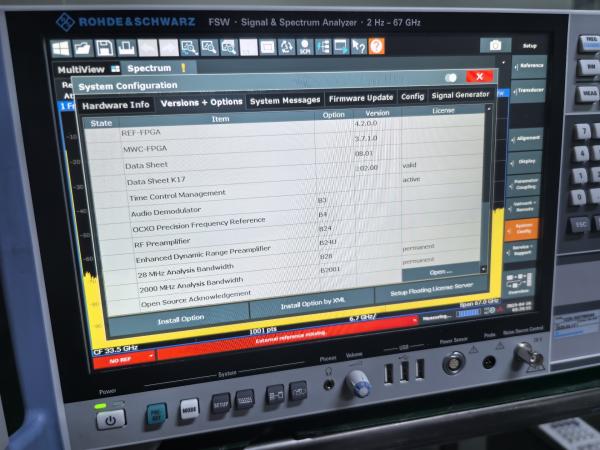Open the orange Help question mark
The image size is (600, 450).
(376, 46)
